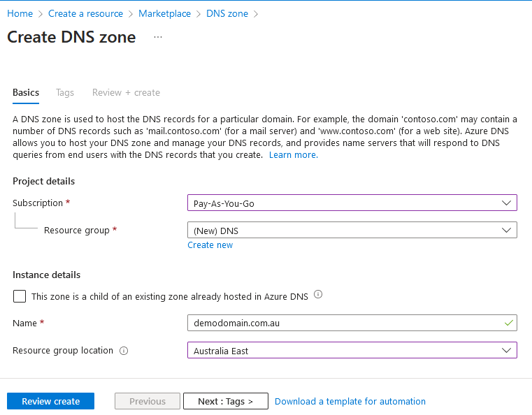
Task: Open the Review + create tab
Action: coord(126,92)
